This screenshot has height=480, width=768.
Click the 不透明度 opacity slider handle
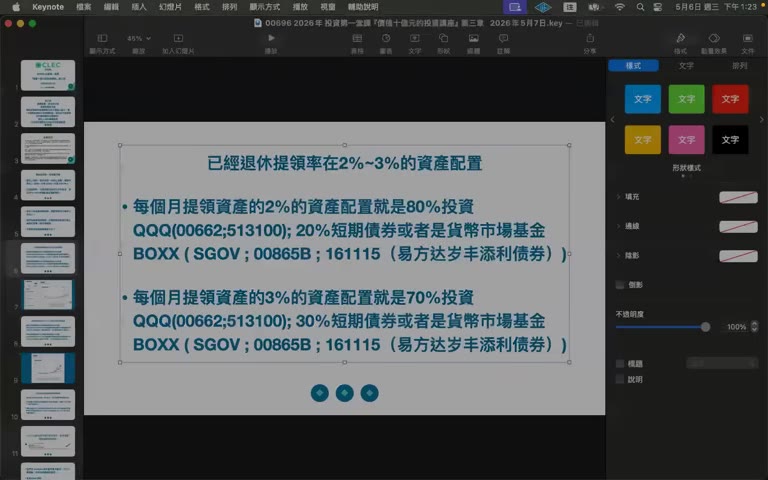(x=705, y=327)
